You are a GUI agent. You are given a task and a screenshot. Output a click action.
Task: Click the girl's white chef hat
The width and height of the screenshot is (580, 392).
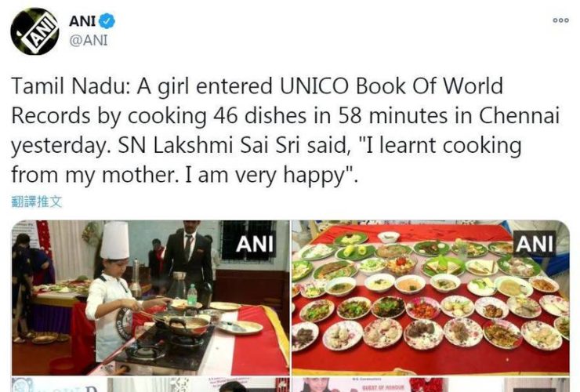click(114, 240)
